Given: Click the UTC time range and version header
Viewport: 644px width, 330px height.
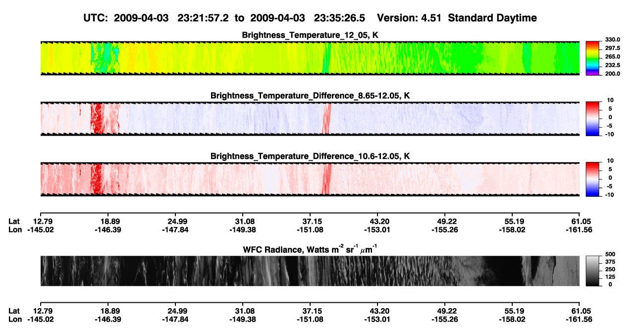Looking at the screenshot, I should (x=310, y=18).
